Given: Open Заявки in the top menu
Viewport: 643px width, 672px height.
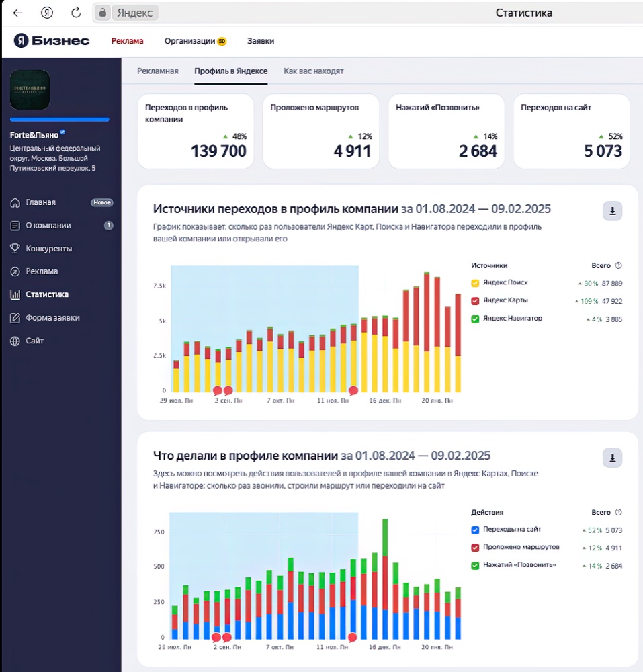Looking at the screenshot, I should point(261,41).
